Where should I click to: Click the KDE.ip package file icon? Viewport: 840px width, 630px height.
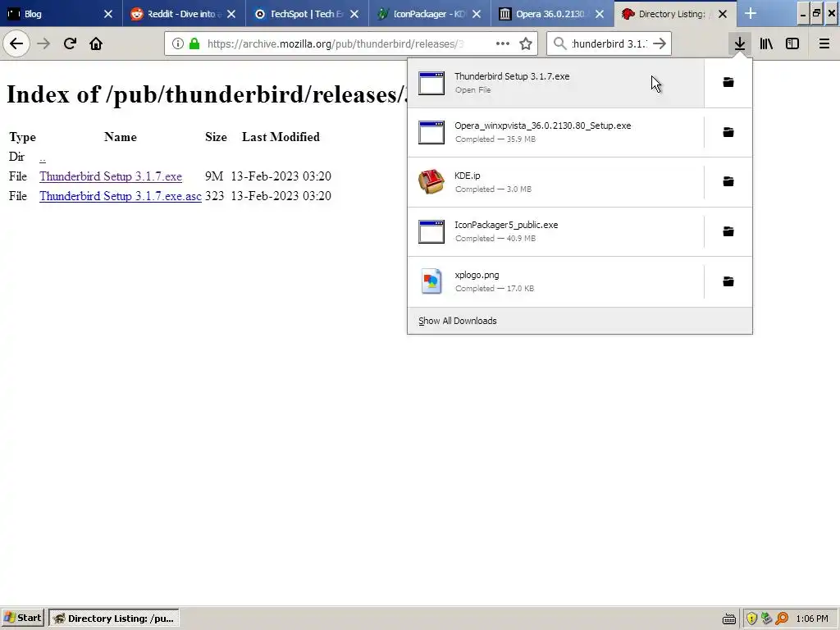(431, 182)
